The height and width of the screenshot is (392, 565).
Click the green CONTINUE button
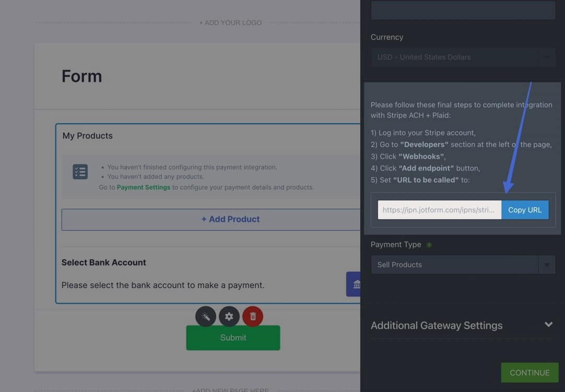[x=529, y=373]
